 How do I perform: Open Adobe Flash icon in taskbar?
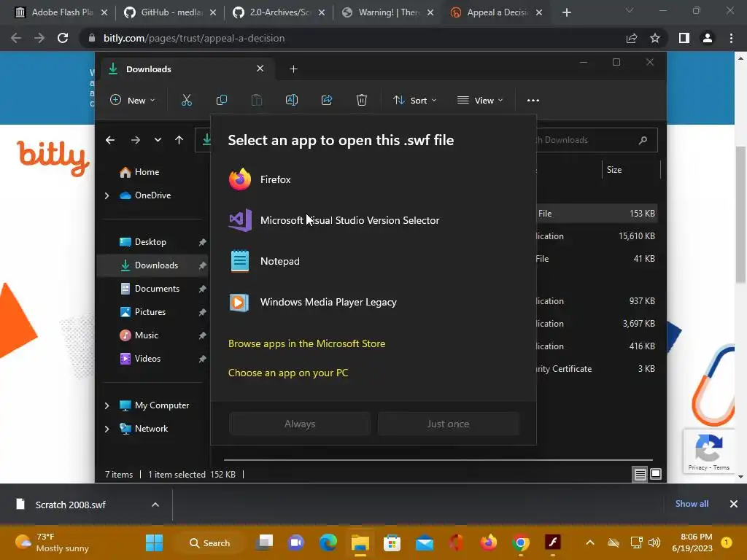click(553, 542)
